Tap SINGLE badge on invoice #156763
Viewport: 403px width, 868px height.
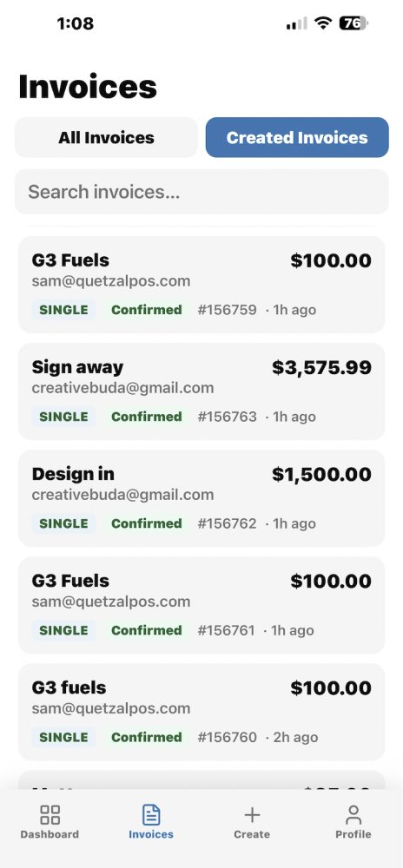click(63, 417)
